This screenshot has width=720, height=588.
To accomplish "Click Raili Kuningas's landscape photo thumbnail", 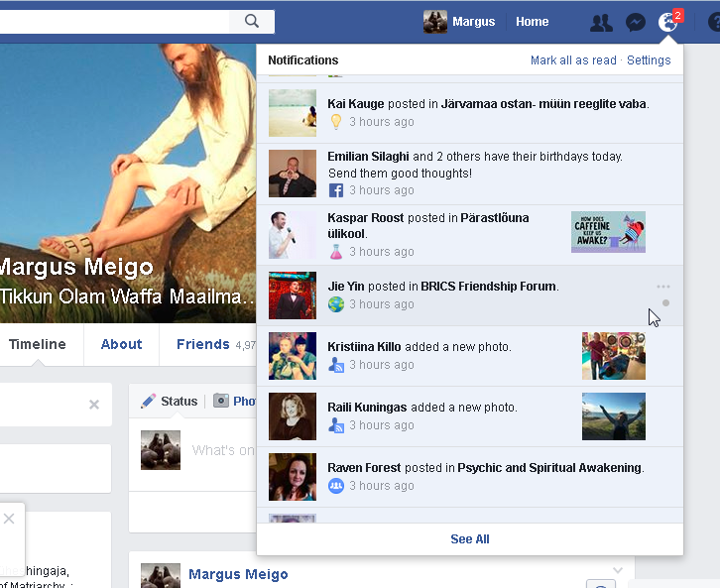I will tap(614, 416).
